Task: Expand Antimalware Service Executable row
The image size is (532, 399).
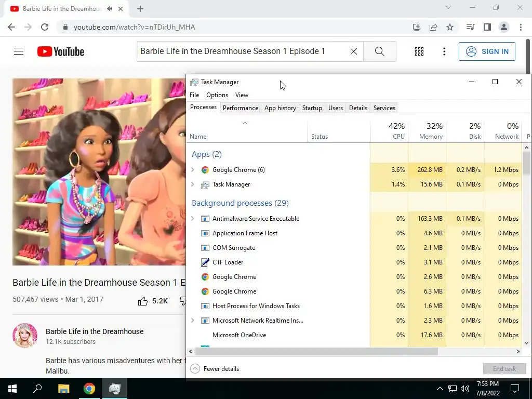Action: coord(193,219)
